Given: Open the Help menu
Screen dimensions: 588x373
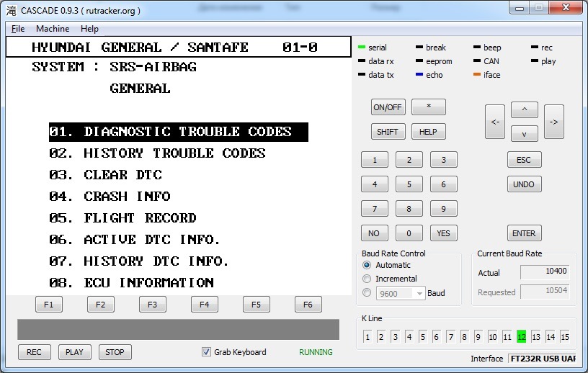Looking at the screenshot, I should click(x=89, y=29).
